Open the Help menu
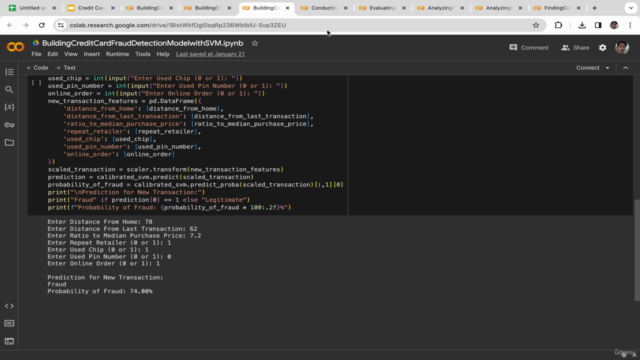This screenshot has height=360, width=640. tap(163, 54)
